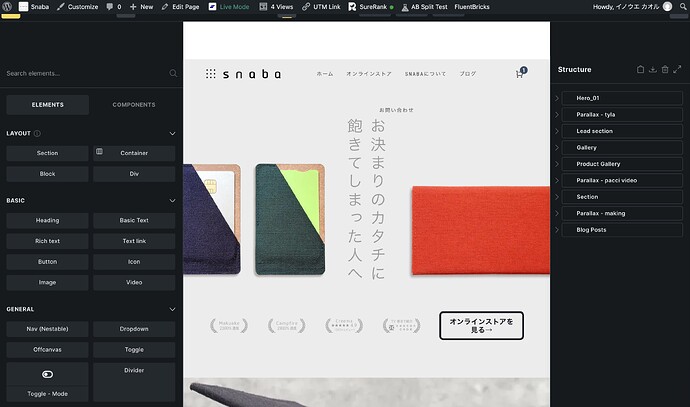Open AB Split Test
690x407 pixels.
(424, 7)
